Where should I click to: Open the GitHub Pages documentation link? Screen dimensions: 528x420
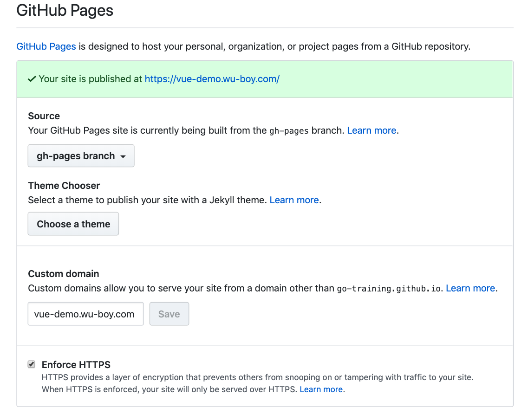click(x=46, y=46)
